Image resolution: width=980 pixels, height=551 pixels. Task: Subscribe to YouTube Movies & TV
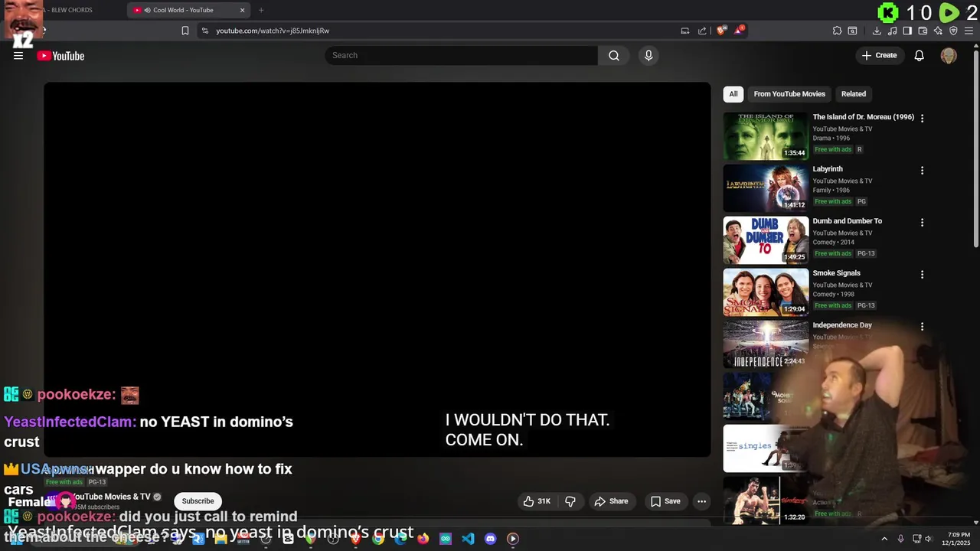[x=198, y=501]
